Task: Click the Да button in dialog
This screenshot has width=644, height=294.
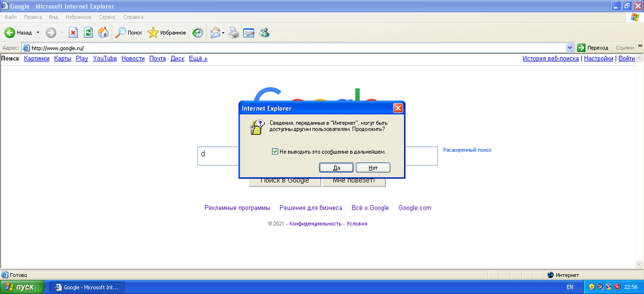Action: click(336, 168)
